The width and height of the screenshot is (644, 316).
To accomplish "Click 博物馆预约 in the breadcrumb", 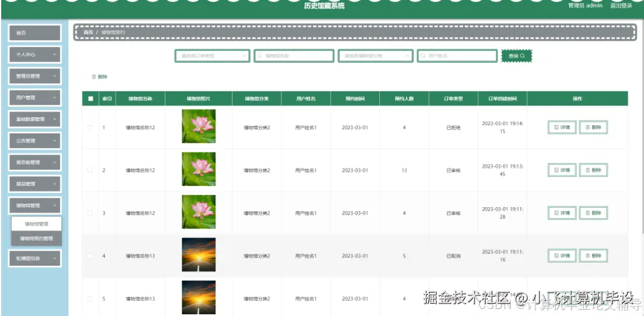I will coord(113,32).
